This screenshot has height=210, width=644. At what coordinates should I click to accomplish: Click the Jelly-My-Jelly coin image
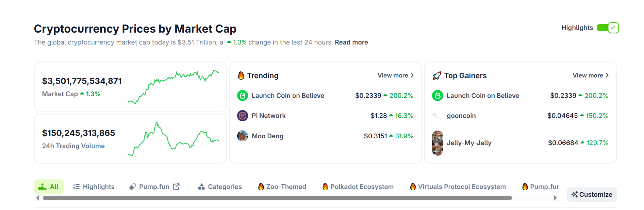coord(437,143)
